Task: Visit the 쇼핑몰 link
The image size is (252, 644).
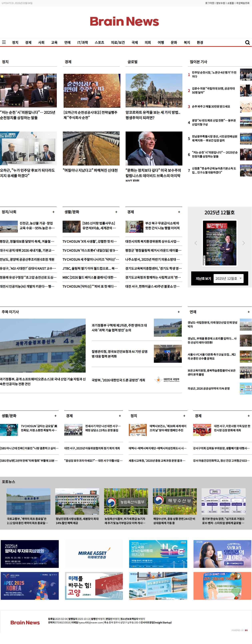Action: (x=230, y=3)
